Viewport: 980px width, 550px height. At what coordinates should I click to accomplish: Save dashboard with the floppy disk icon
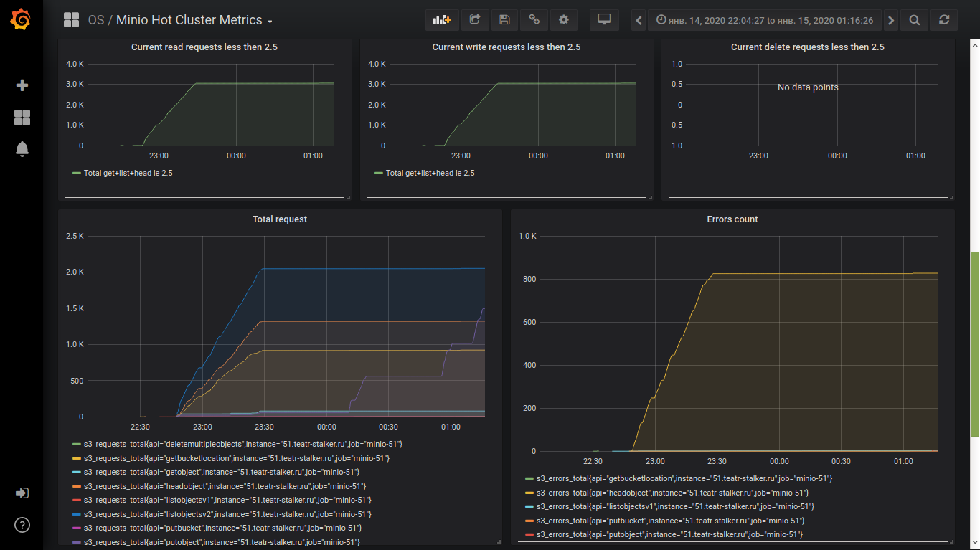504,20
